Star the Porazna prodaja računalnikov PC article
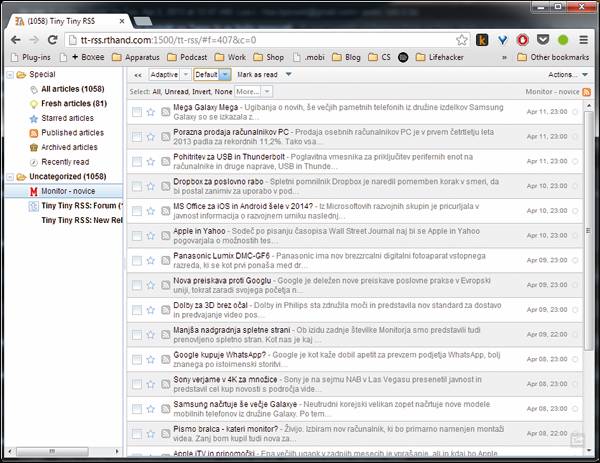The height and width of the screenshot is (463, 600). (151, 137)
